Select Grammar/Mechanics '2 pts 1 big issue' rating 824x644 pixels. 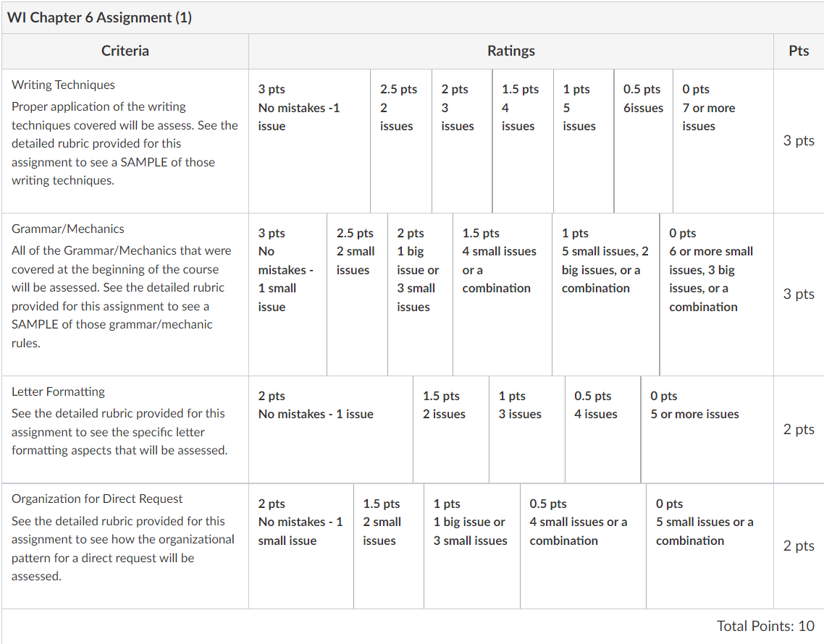tap(421, 295)
